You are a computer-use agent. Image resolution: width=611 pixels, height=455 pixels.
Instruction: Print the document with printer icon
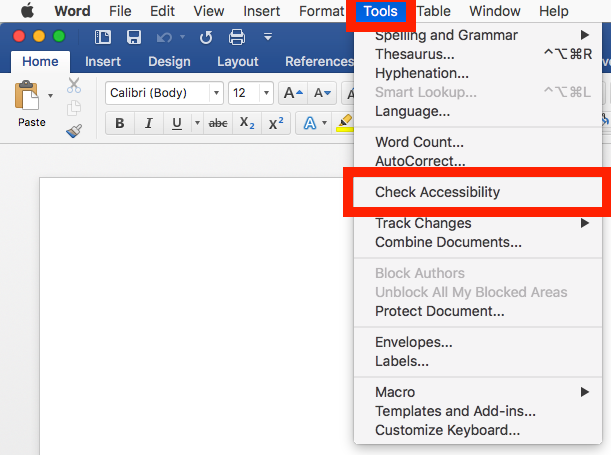[x=237, y=37]
